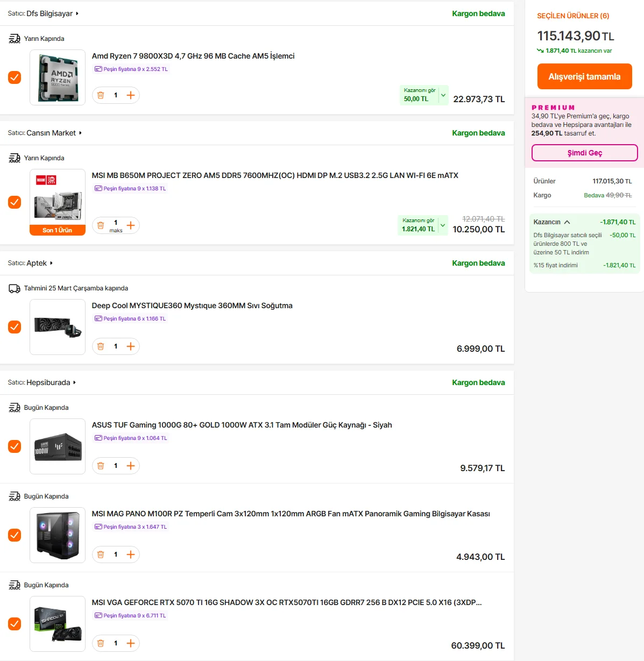The image size is (644, 661).
Task: Increase quantity of AMD Ryzen 7 9800X3D
Action: [x=131, y=95]
